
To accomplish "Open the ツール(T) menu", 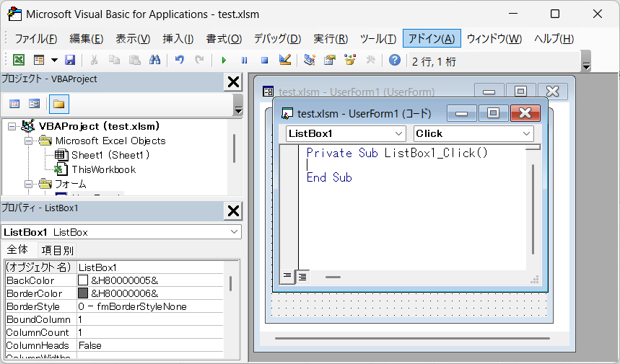I will click(x=377, y=39).
